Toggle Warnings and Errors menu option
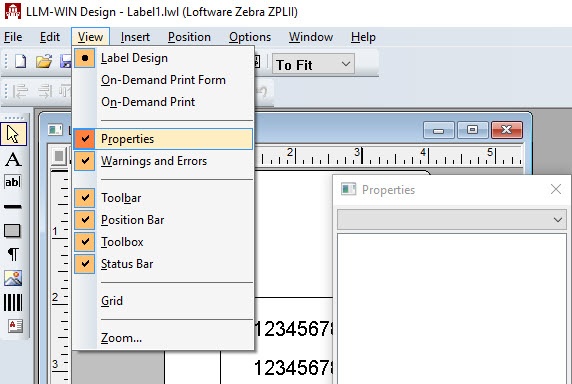This screenshot has height=384, width=572. tap(163, 161)
